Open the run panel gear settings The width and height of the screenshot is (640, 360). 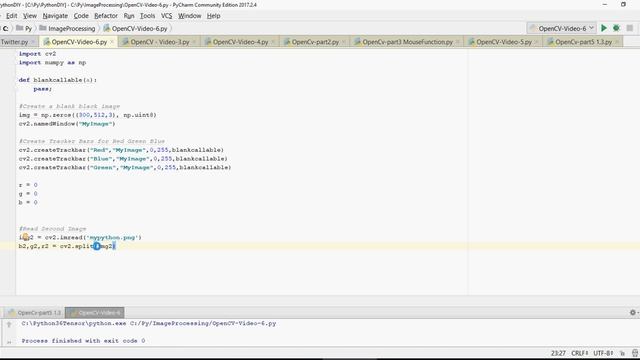(633, 312)
